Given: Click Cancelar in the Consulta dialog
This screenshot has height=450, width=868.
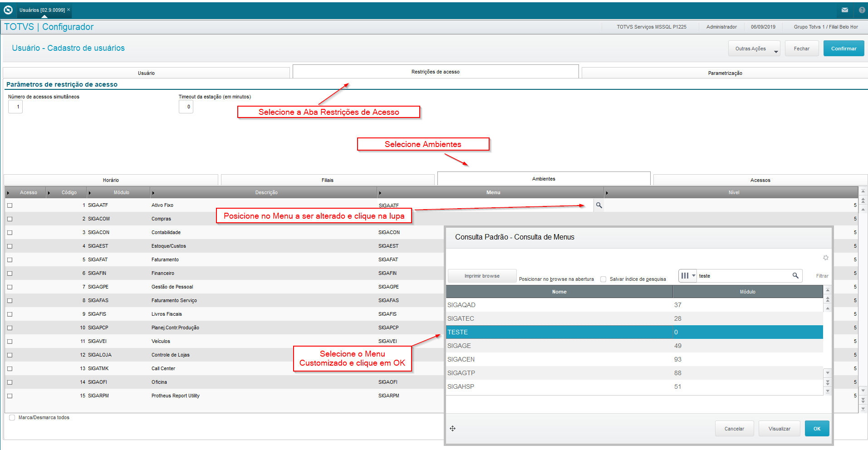Looking at the screenshot, I should pos(734,429).
